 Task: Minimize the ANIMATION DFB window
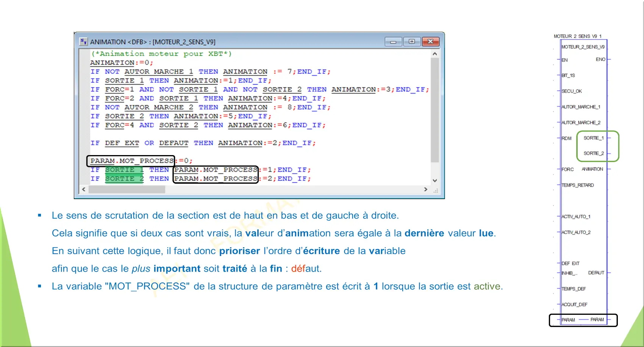[393, 42]
